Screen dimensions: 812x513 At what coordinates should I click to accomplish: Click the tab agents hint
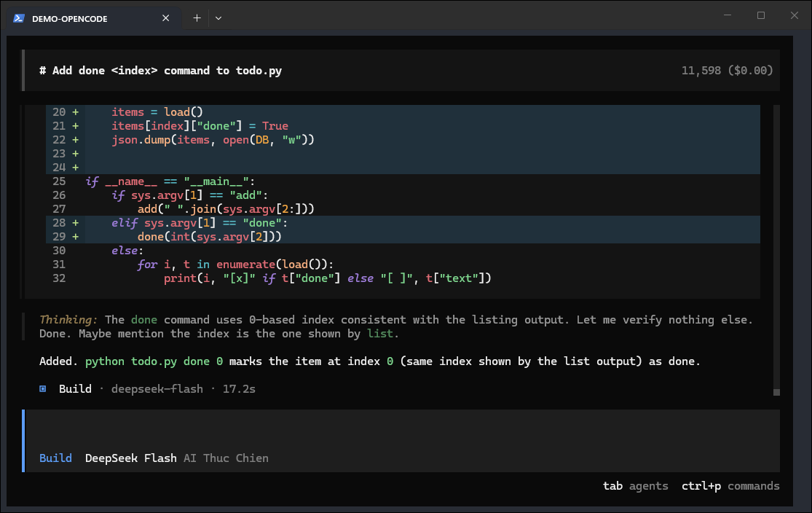(636, 486)
